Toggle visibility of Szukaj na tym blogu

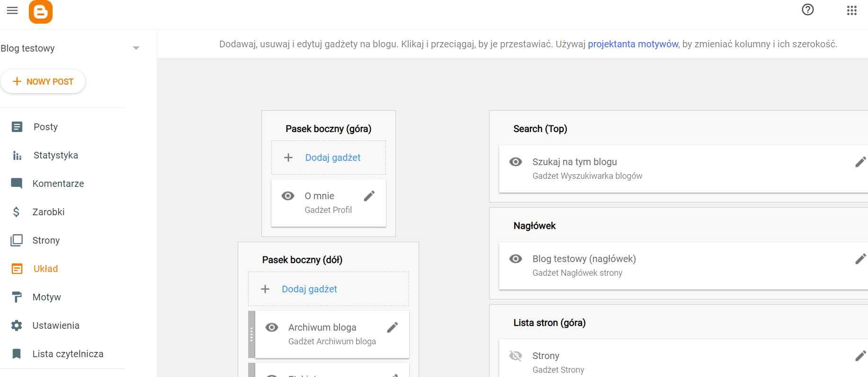coord(516,162)
